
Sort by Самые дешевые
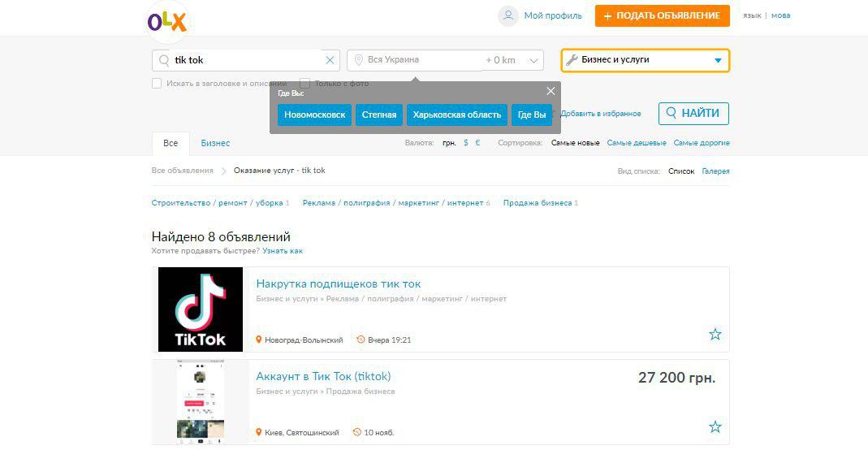(x=636, y=143)
